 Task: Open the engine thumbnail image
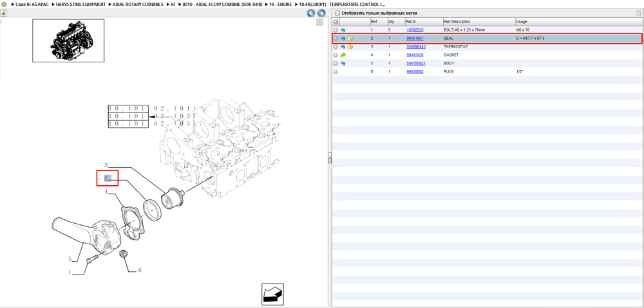(x=68, y=41)
